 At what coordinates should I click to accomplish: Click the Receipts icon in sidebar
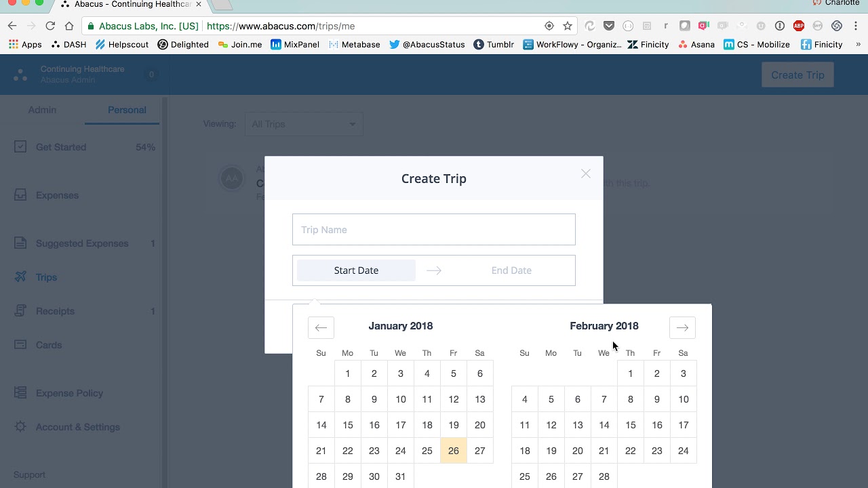(x=20, y=310)
